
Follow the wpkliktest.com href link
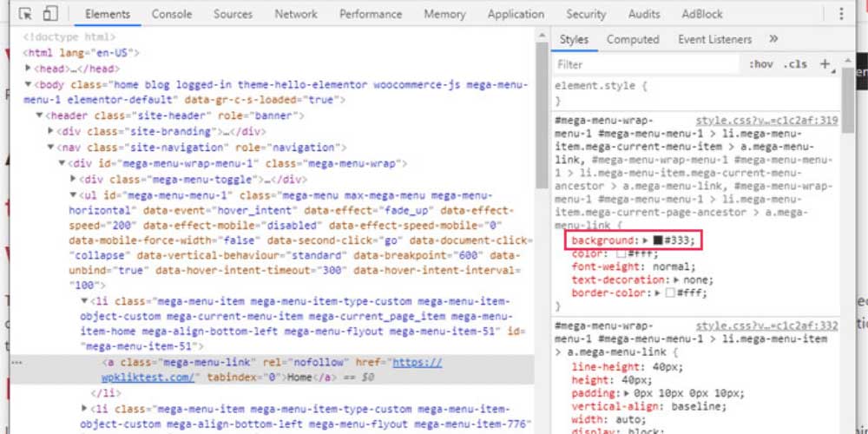coord(417,363)
